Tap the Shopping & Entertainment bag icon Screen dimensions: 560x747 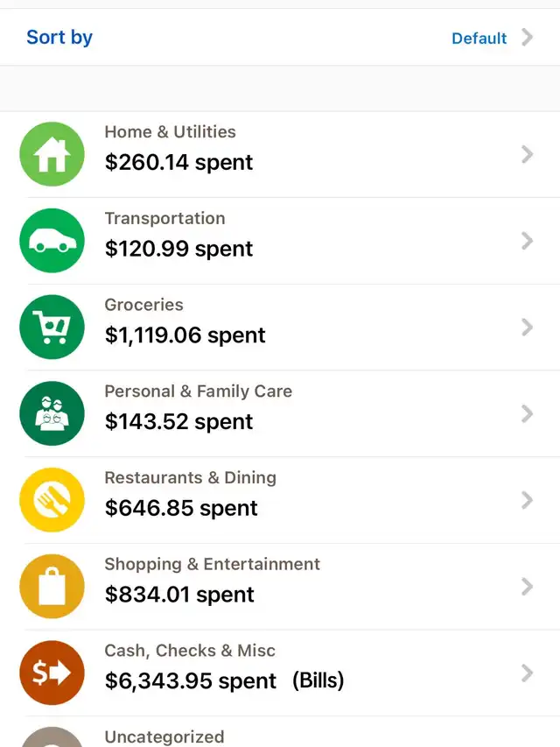pos(52,587)
